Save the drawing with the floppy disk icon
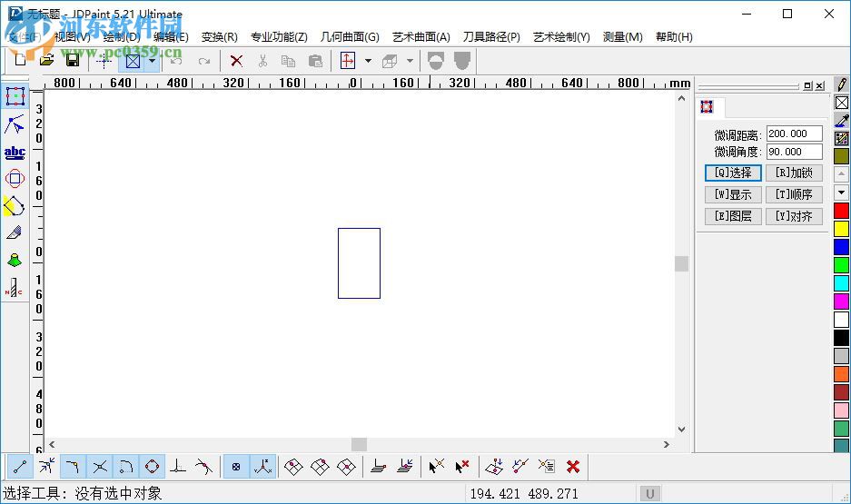The image size is (851, 504). [72, 60]
